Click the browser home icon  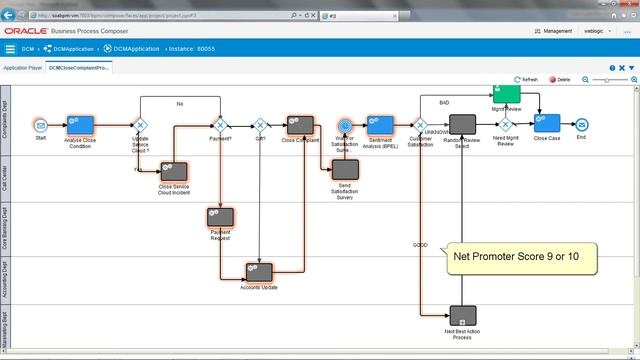click(x=614, y=16)
